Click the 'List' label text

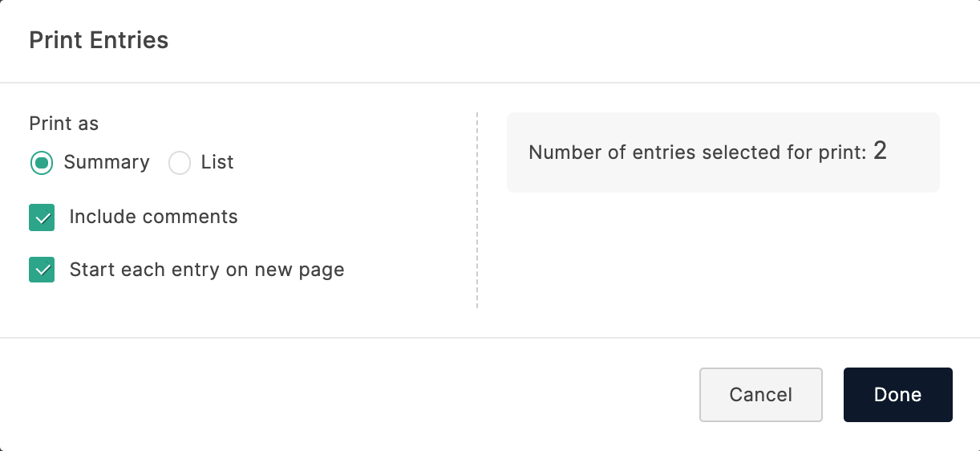point(217,162)
